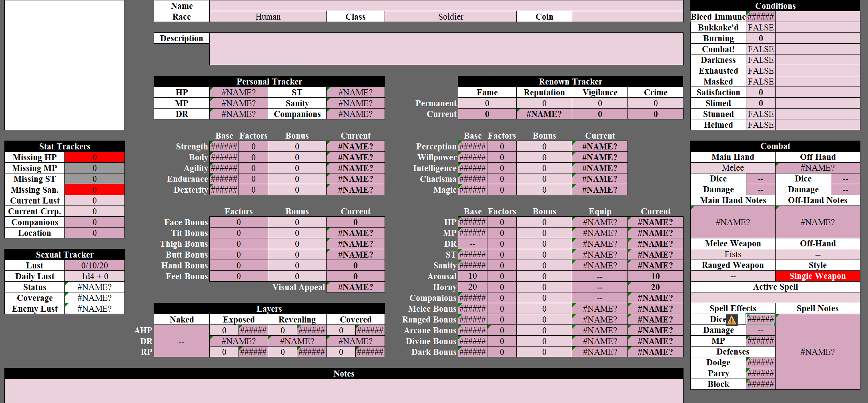Click the Main Hand cell showing Melee

tap(733, 167)
